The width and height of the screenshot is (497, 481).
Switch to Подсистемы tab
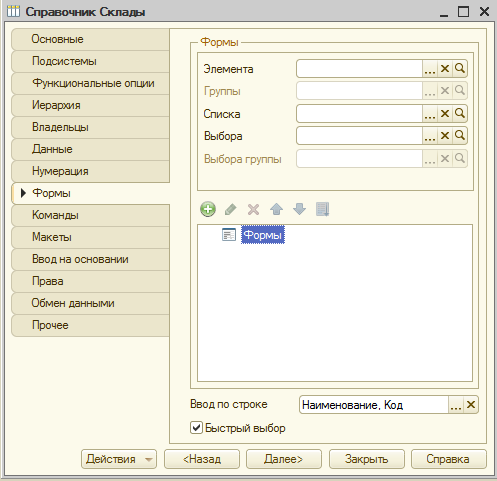pyautogui.click(x=90, y=61)
